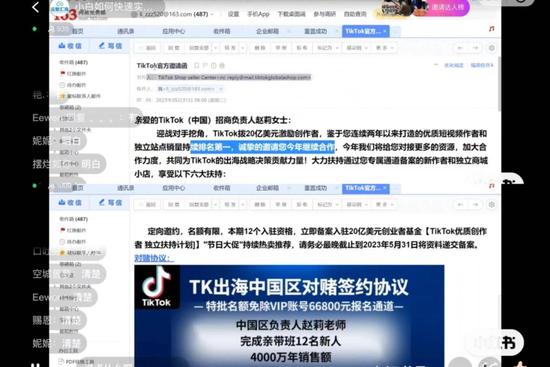The image size is (550, 367).
Task: Click the 写信 compose icon button above the subject
Action: 110,46
